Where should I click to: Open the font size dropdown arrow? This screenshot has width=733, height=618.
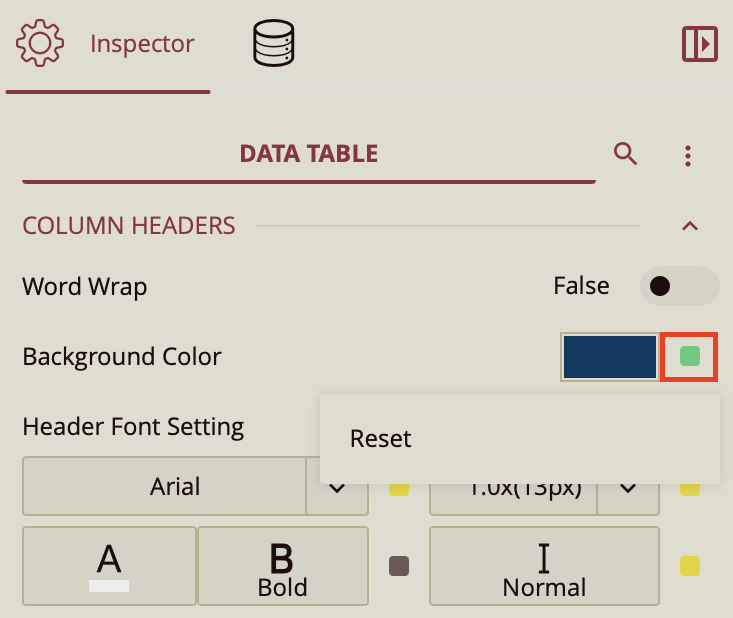click(x=628, y=488)
